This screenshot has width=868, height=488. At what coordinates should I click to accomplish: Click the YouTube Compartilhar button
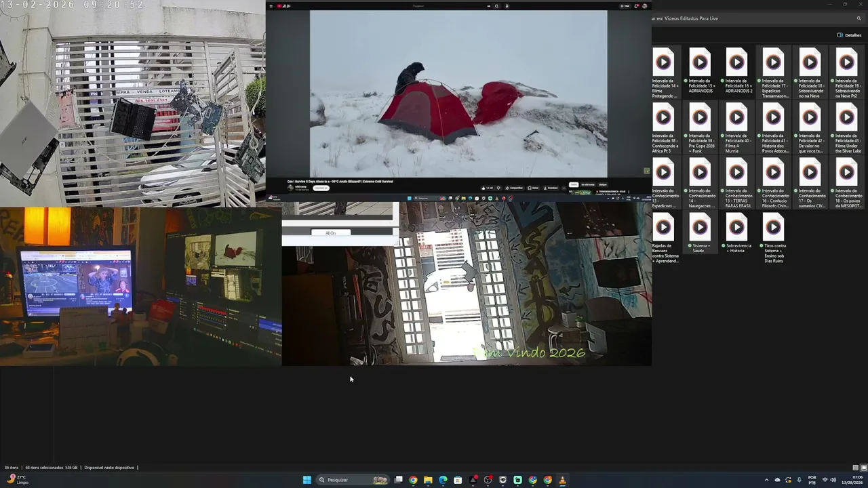click(515, 188)
